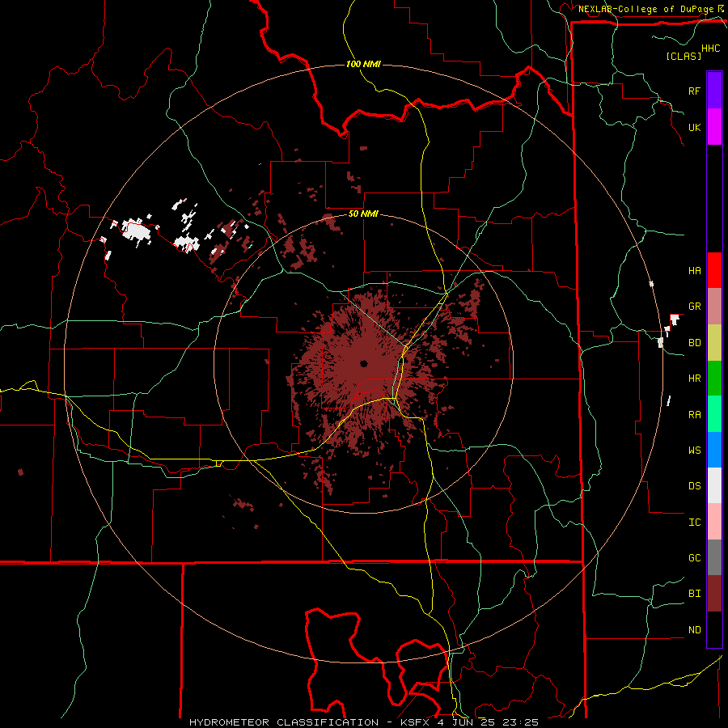This screenshot has height=728, width=728.
Task: Click the GC legend label
Action: [694, 557]
